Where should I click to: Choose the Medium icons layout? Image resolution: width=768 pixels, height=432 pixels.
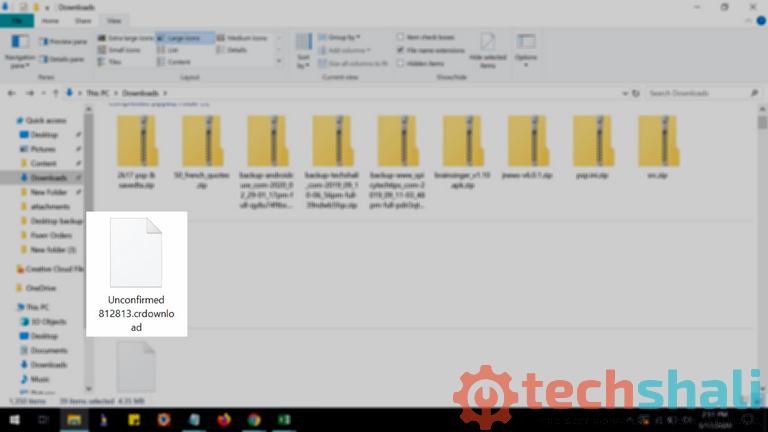242,38
